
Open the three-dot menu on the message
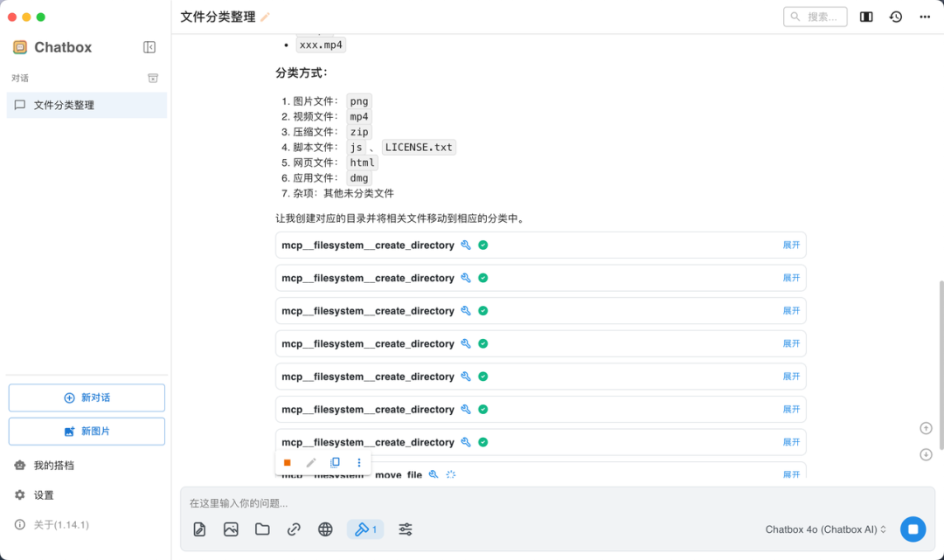[358, 462]
